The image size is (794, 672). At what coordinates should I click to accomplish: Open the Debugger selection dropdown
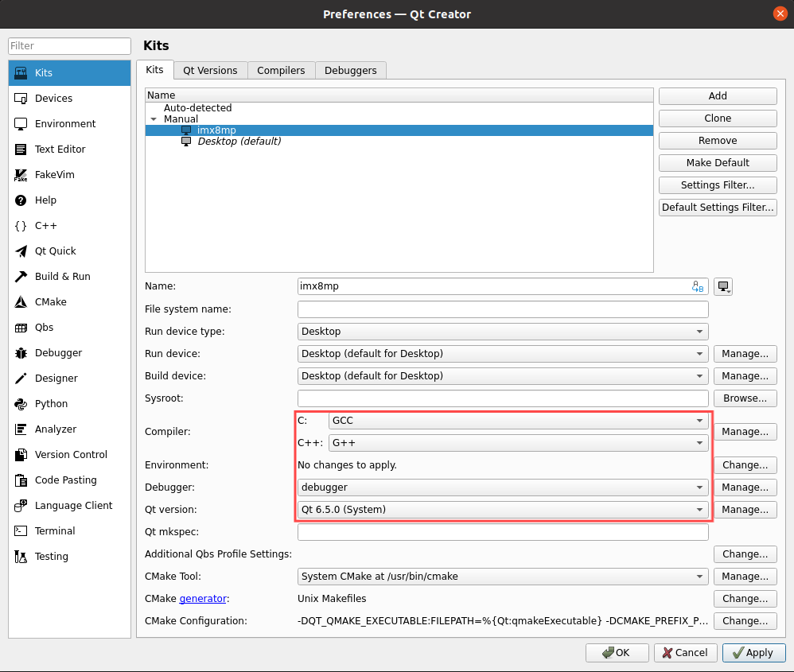coord(503,487)
